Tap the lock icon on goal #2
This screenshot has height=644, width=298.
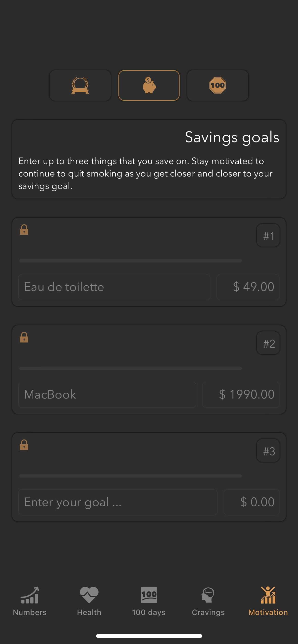tap(24, 337)
